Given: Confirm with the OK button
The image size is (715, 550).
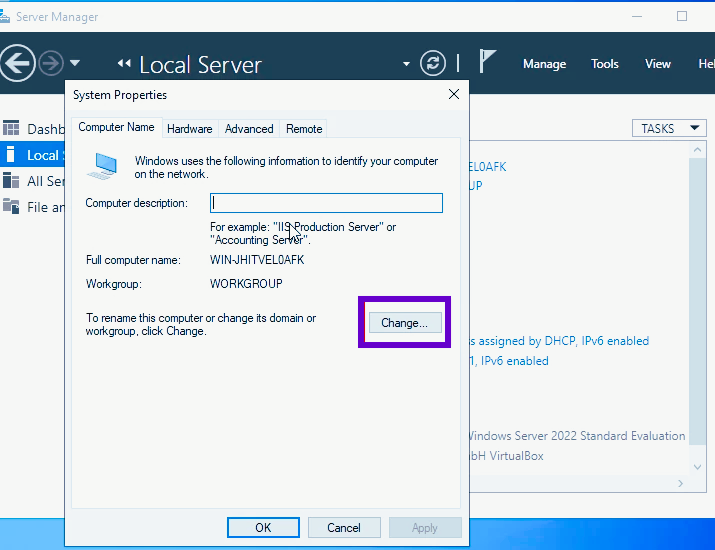Looking at the screenshot, I should click(263, 528).
